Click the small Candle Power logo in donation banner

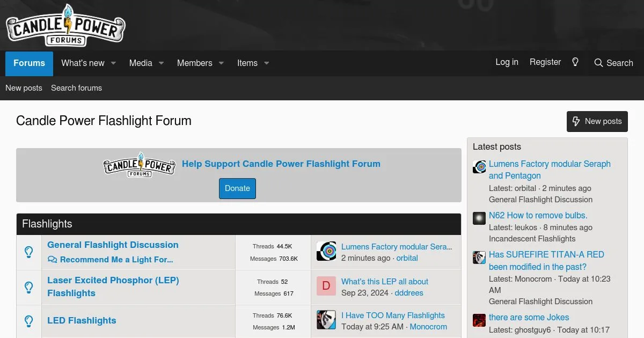[x=140, y=165]
